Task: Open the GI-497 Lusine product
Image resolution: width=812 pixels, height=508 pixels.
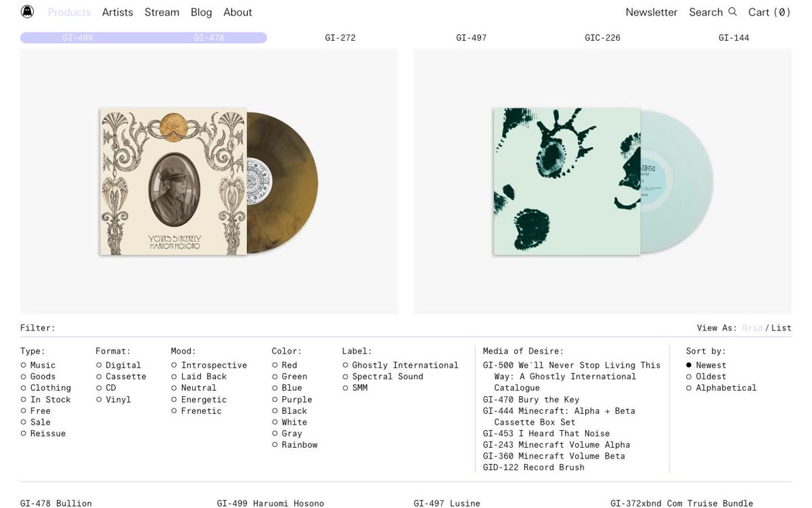Action: coord(447,503)
